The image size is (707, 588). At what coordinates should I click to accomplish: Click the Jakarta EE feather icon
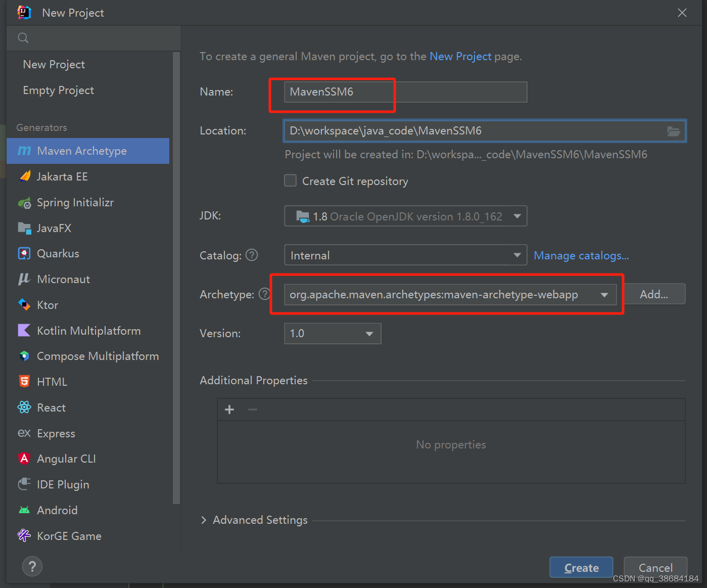pyautogui.click(x=25, y=176)
